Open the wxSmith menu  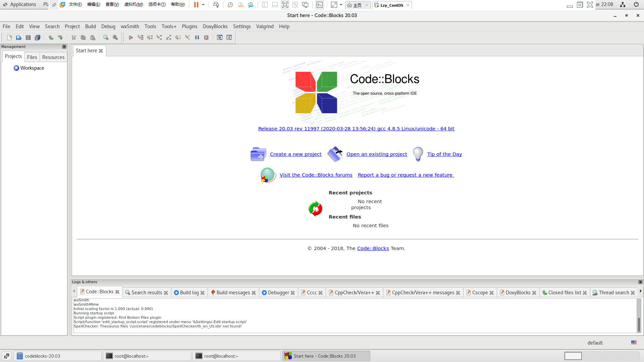click(130, 26)
